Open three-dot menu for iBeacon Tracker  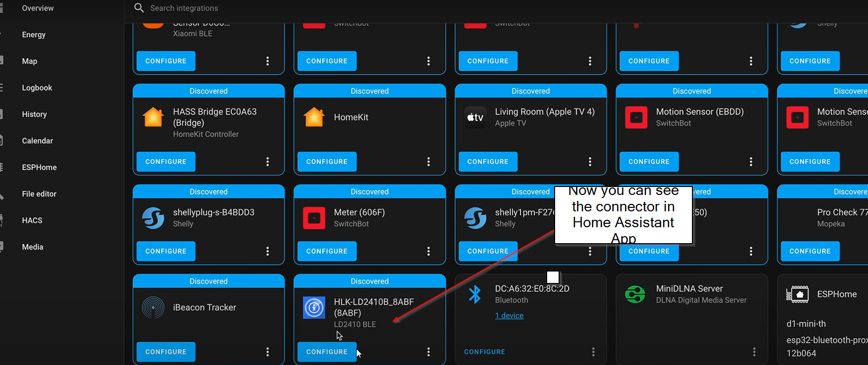(x=268, y=352)
